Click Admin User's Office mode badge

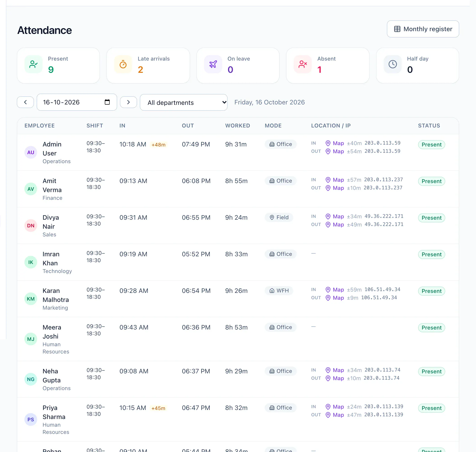(x=281, y=144)
